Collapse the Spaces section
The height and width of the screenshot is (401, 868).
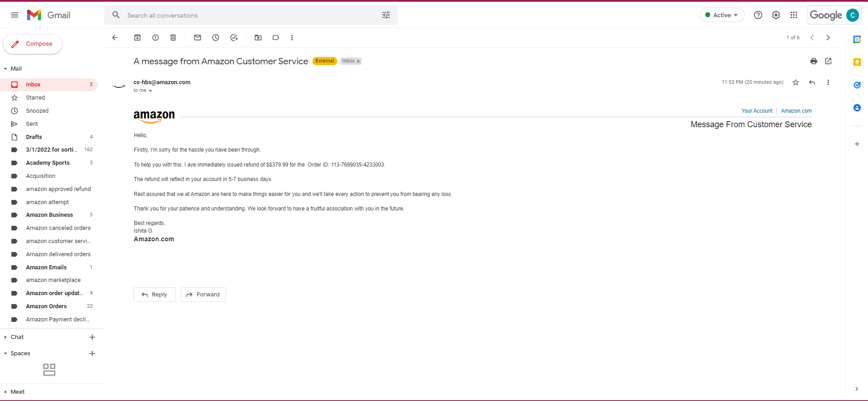[5, 353]
